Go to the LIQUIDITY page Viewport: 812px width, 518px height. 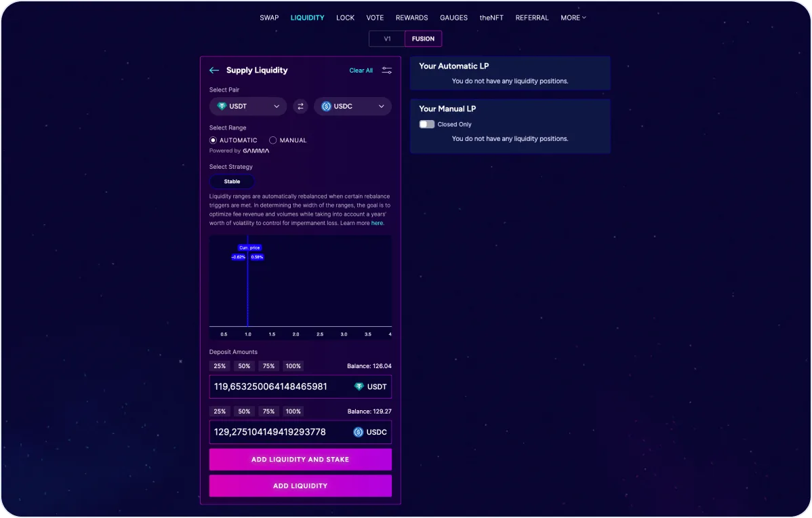click(308, 18)
